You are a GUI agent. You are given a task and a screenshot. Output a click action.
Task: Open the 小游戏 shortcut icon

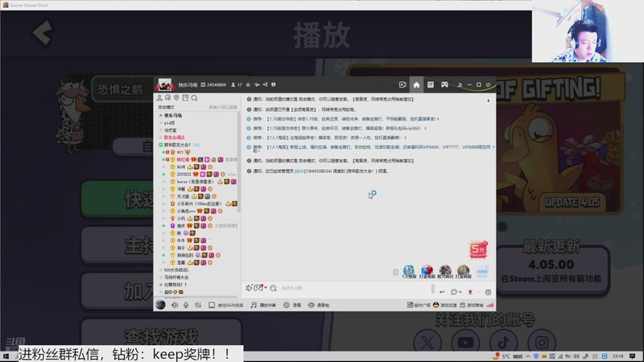coord(481,272)
